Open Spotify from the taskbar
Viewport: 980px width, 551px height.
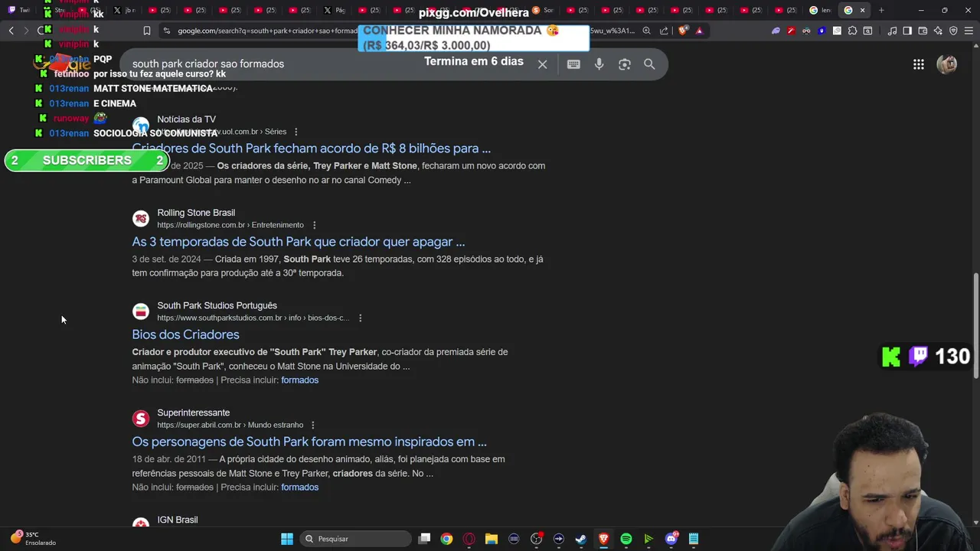click(626, 539)
